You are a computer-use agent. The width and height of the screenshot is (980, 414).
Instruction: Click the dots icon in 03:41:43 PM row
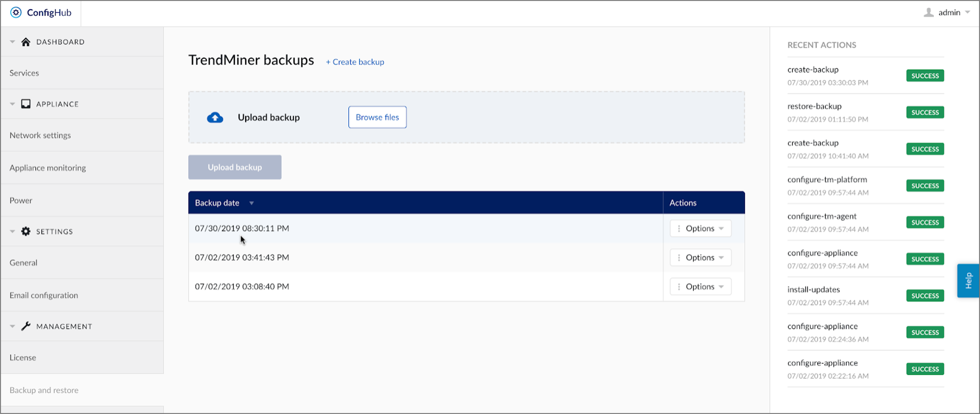pyautogui.click(x=679, y=258)
